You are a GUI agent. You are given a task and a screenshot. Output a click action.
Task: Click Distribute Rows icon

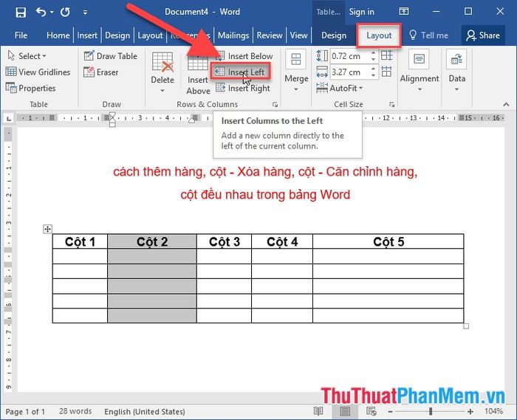point(387,55)
